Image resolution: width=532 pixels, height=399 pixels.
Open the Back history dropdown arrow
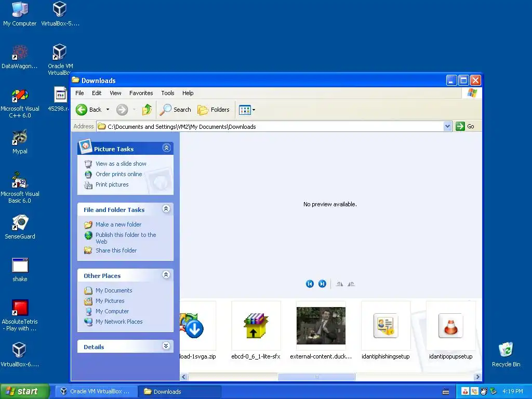pos(108,110)
